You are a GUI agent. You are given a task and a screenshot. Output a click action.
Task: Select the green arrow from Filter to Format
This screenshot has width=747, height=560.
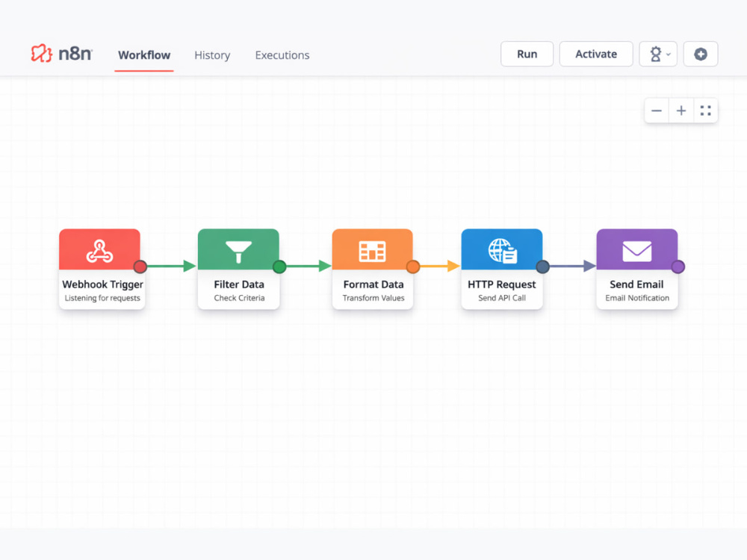(x=309, y=267)
